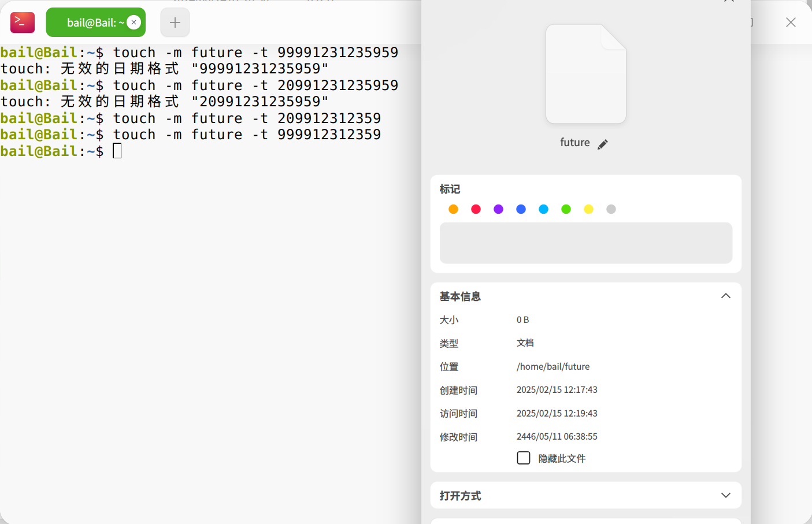The image size is (812, 524).
Task: Pick the purple tag color
Action: point(499,209)
